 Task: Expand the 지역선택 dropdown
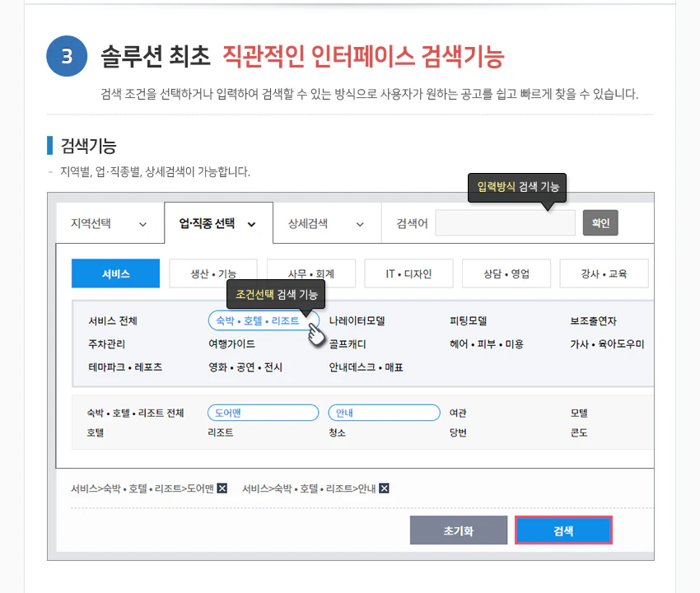(110, 223)
